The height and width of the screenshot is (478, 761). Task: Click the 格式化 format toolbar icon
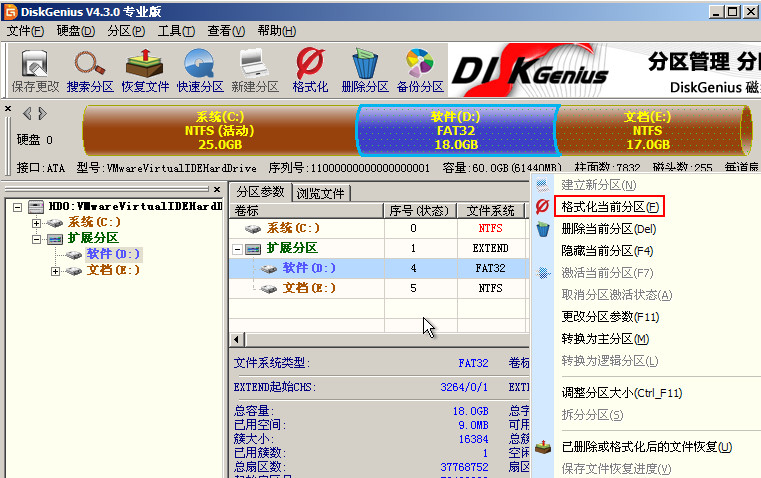point(310,71)
